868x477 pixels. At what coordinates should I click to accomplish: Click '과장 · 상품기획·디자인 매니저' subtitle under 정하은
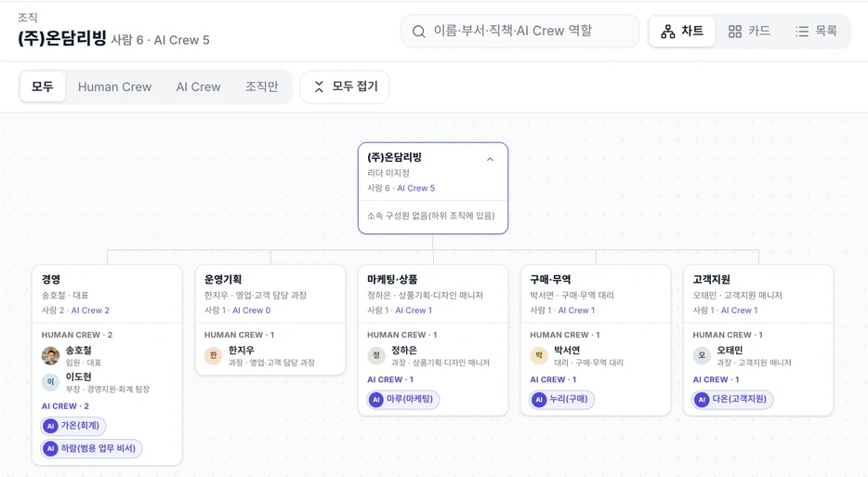click(x=441, y=363)
